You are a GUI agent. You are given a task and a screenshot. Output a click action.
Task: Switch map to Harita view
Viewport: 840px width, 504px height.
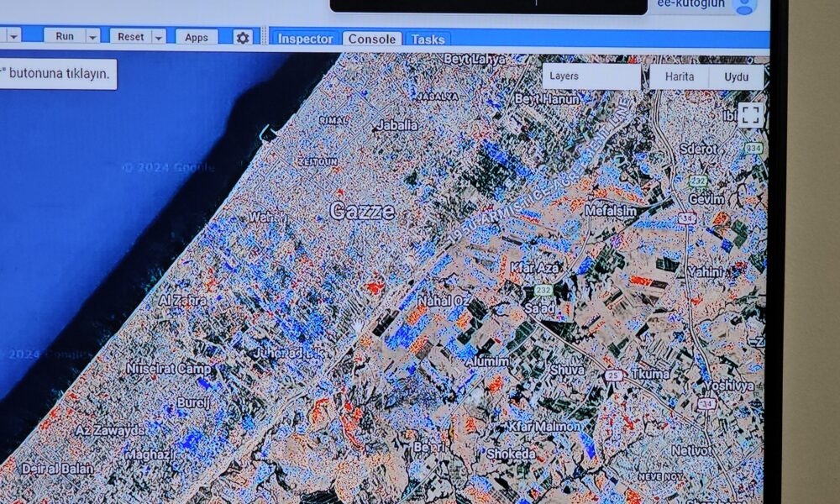point(679,76)
